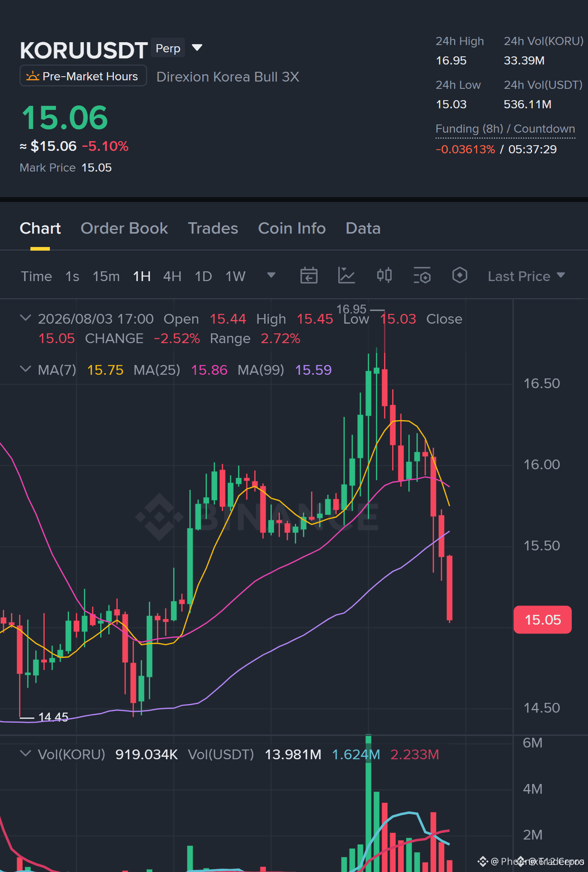Viewport: 588px width, 872px height.
Task: Select the 1D timeframe
Action: coord(204,276)
